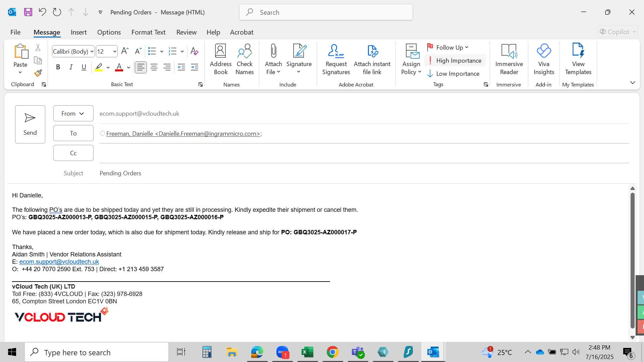The width and height of the screenshot is (644, 362).
Task: Apply yellow text highlight color
Action: (99, 67)
